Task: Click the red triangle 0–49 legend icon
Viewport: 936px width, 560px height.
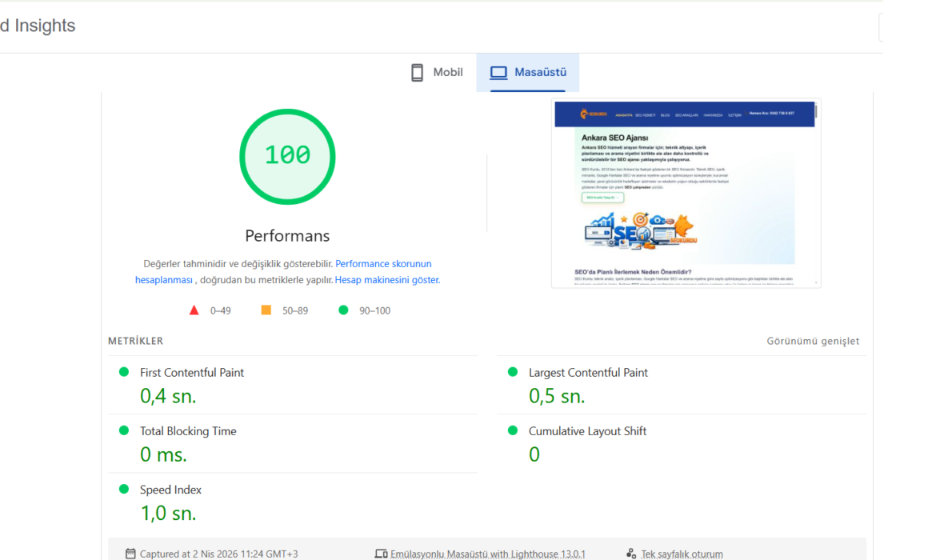Action: (x=194, y=310)
